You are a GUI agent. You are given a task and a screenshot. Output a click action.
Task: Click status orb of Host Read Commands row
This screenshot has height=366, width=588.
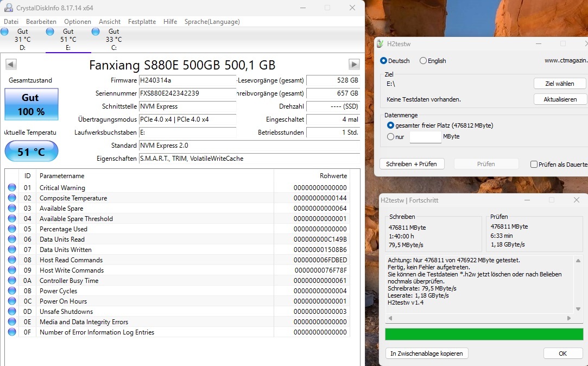point(12,260)
